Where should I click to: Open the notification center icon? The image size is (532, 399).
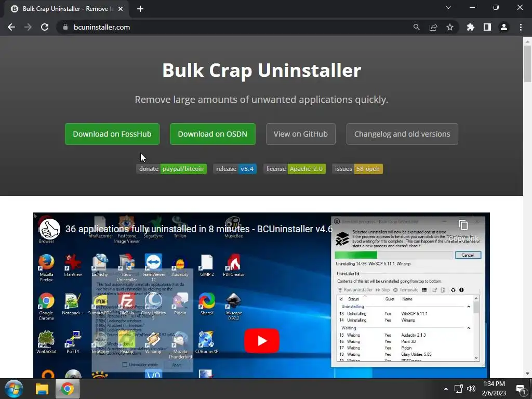(521, 389)
